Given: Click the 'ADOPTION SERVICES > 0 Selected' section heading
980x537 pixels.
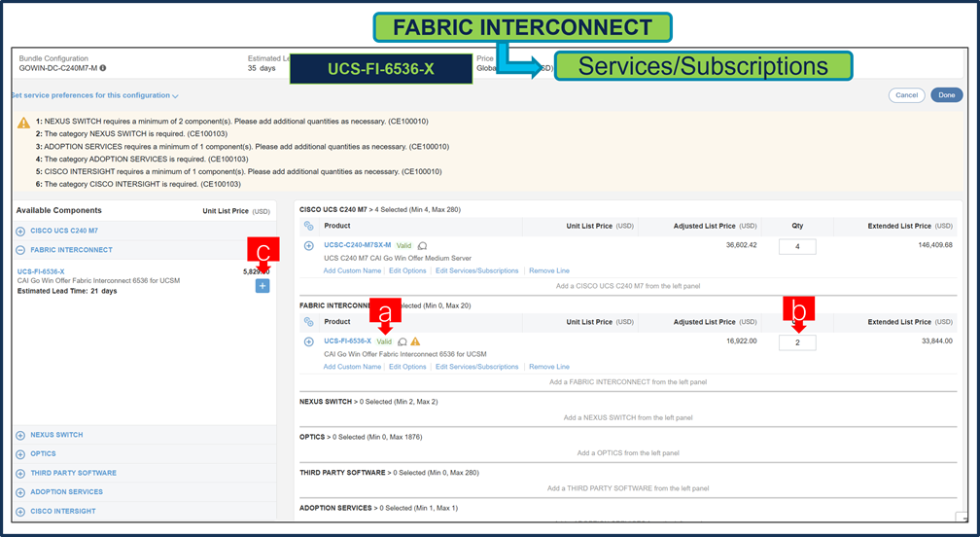Looking at the screenshot, I should coord(378,508).
